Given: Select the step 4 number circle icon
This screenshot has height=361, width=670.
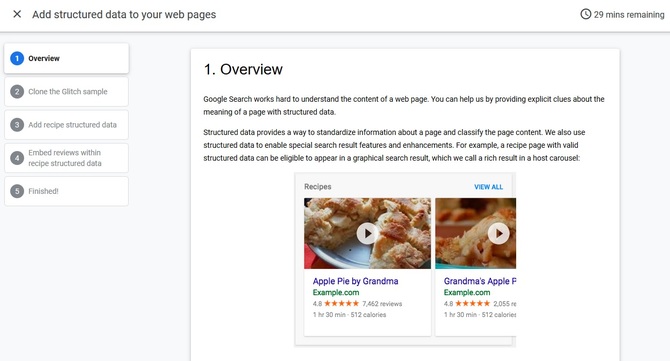Looking at the screenshot, I should [x=17, y=158].
